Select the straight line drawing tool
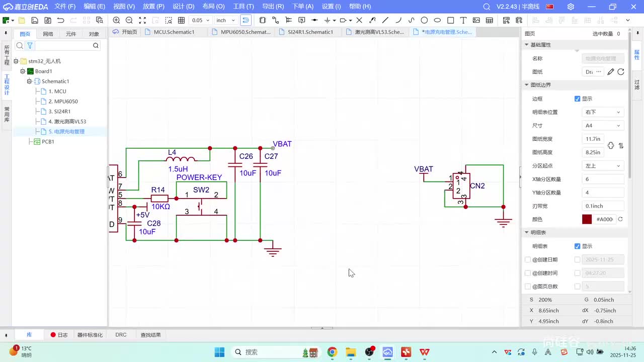The width and height of the screenshot is (644, 362). [x=385, y=20]
